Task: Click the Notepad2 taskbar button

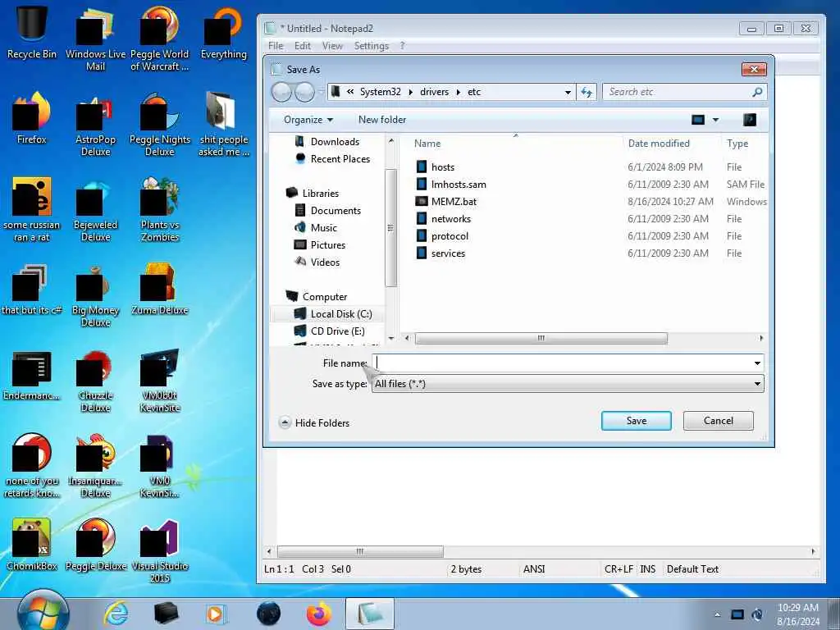Action: coord(370,614)
